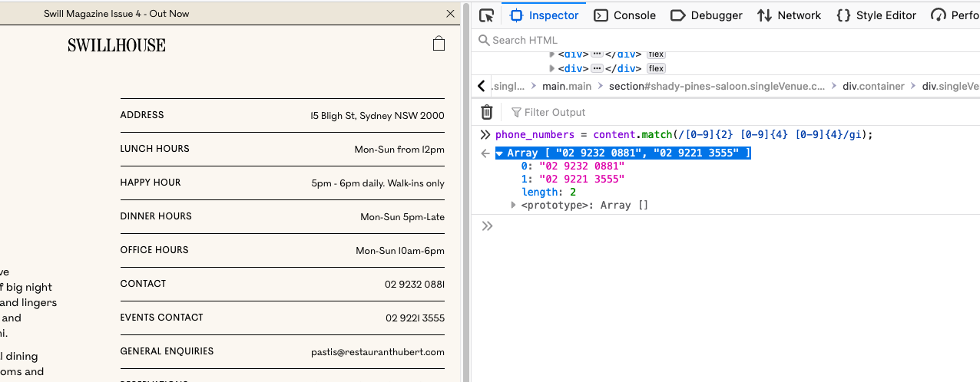The height and width of the screenshot is (382, 980).
Task: Click the LUNCH HOURS label
Action: tap(154, 149)
